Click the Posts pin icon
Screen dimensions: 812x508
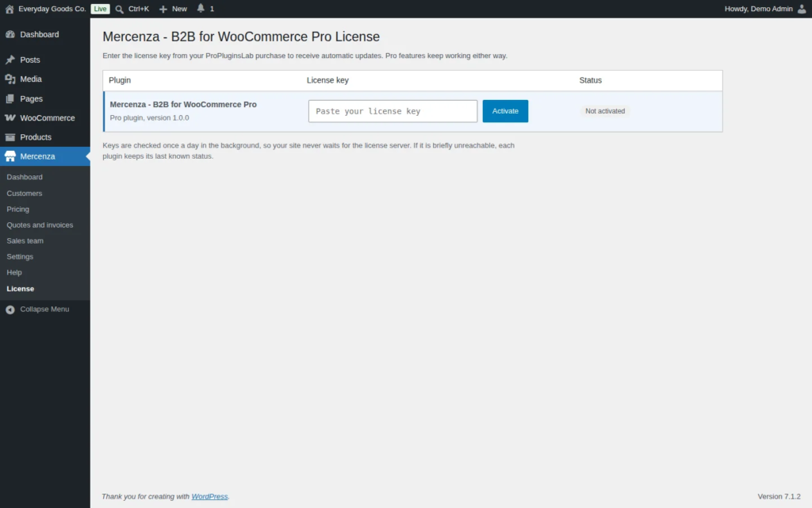click(10, 60)
